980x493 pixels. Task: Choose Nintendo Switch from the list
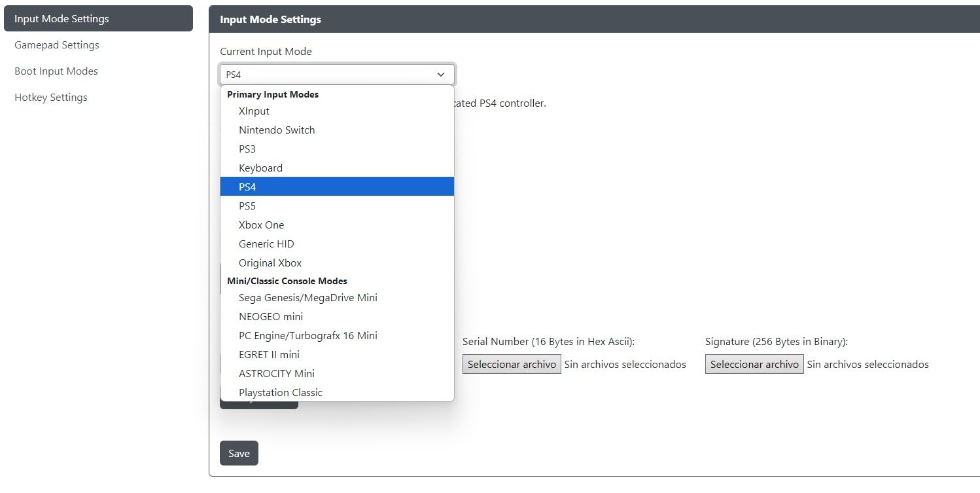point(337,130)
